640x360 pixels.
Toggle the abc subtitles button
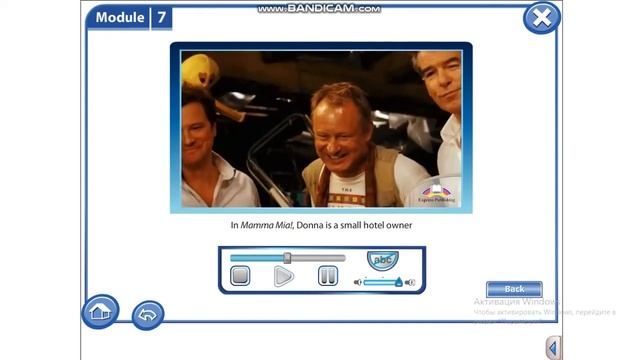(x=383, y=260)
